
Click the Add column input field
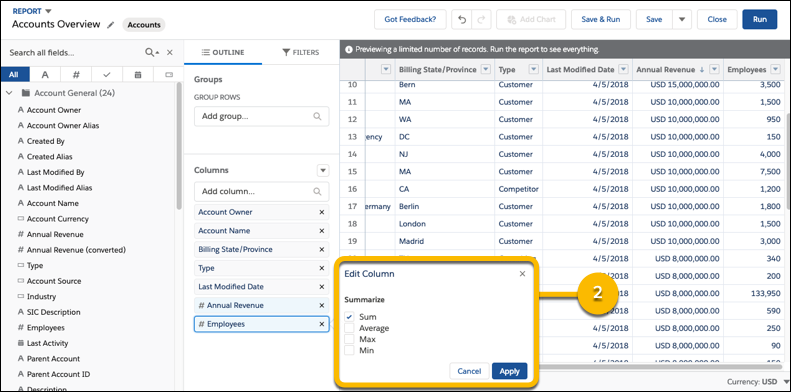[x=261, y=192]
